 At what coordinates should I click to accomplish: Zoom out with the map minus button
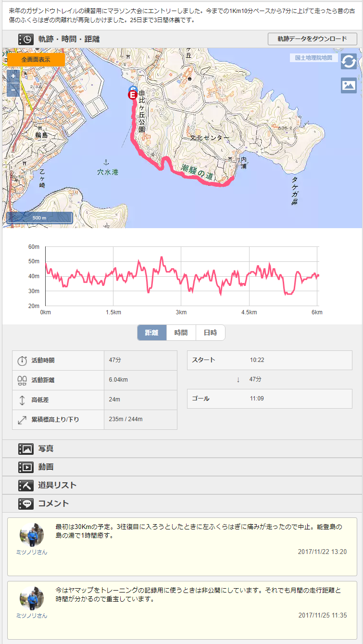coord(13,90)
